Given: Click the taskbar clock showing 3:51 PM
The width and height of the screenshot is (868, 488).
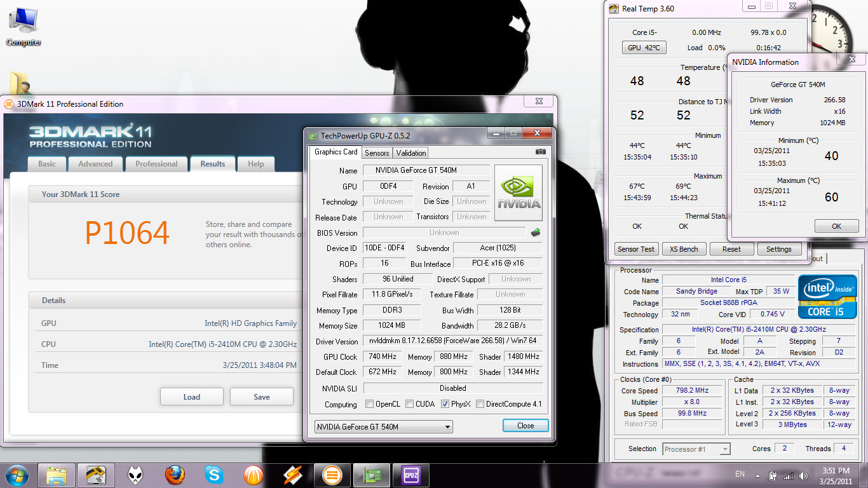Looking at the screenshot, I should 835,475.
